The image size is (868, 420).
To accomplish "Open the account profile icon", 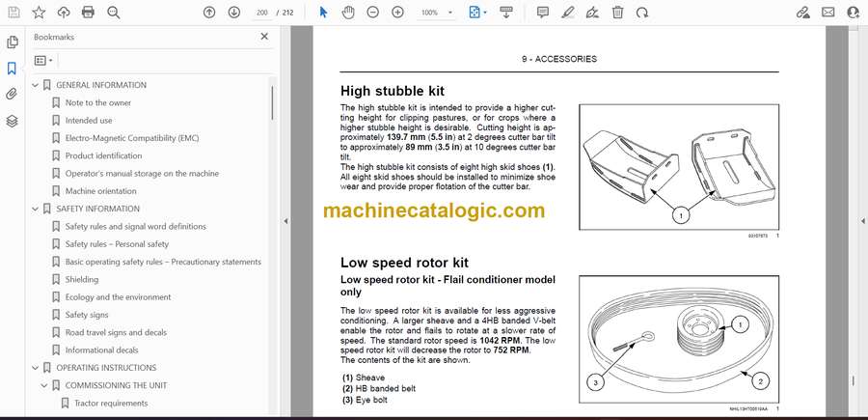I will click(854, 13).
